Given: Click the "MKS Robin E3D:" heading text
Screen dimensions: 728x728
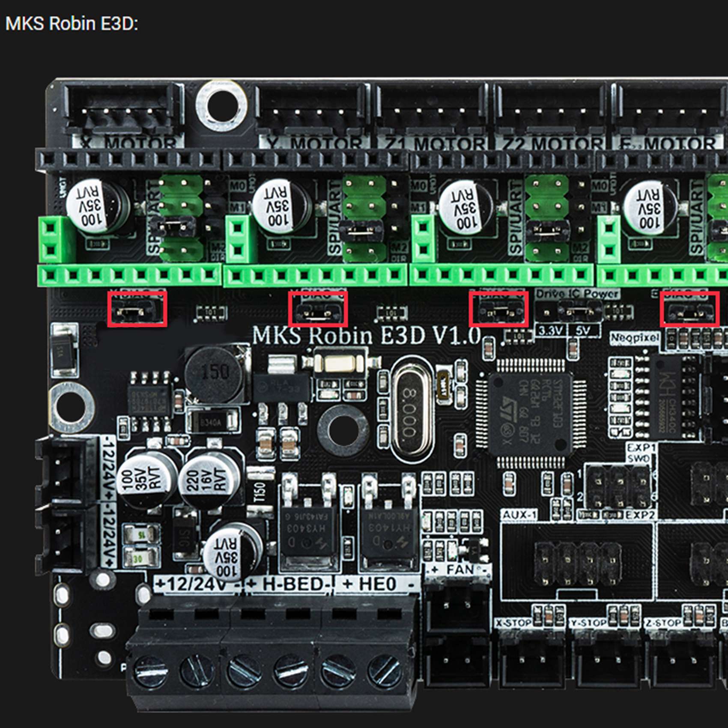Looking at the screenshot, I should pos(72,24).
